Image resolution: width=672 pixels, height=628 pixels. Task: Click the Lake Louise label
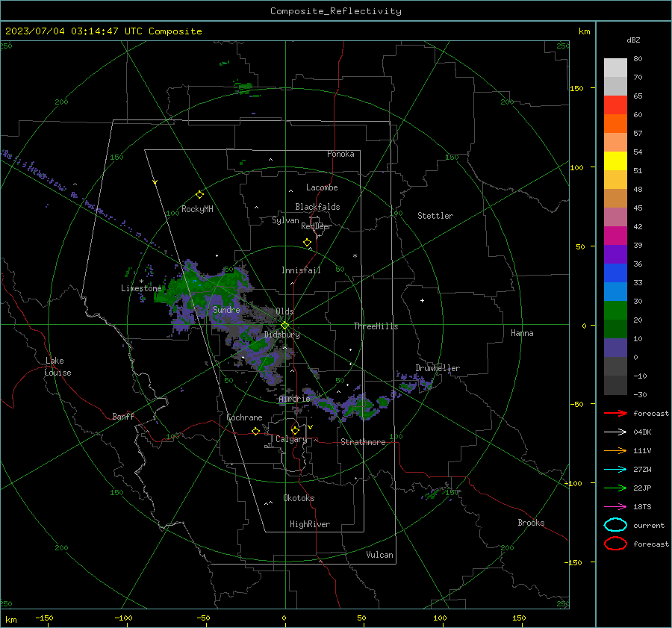point(57,367)
